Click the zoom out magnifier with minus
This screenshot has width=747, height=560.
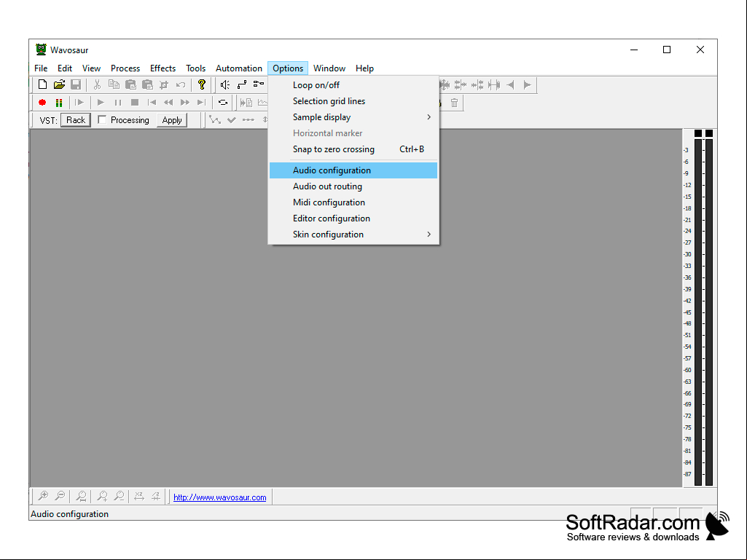60,496
